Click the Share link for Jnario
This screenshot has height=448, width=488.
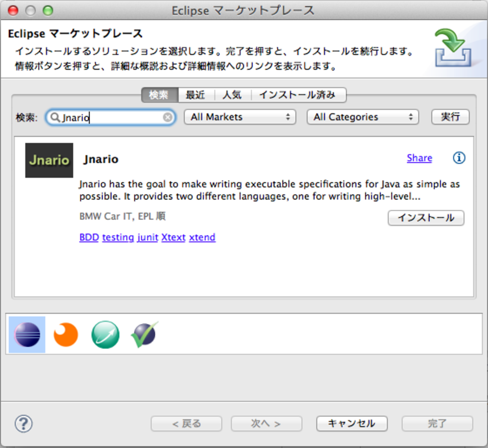click(x=419, y=158)
